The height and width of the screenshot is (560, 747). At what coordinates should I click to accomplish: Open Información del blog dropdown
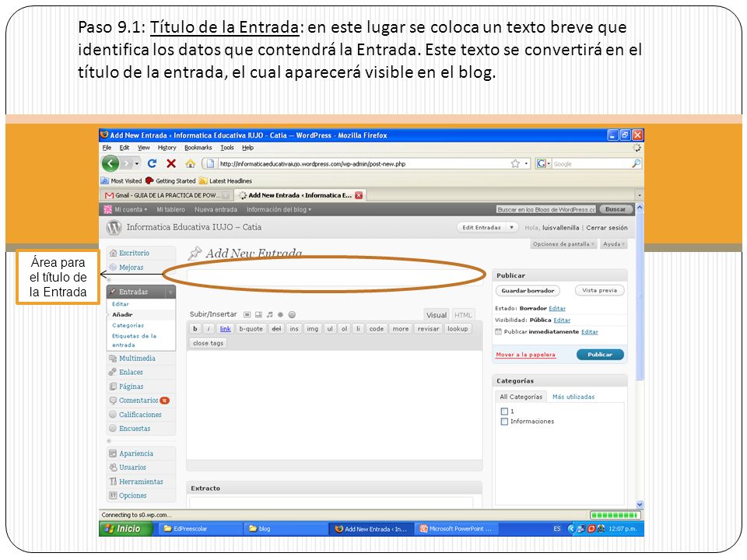pos(279,209)
